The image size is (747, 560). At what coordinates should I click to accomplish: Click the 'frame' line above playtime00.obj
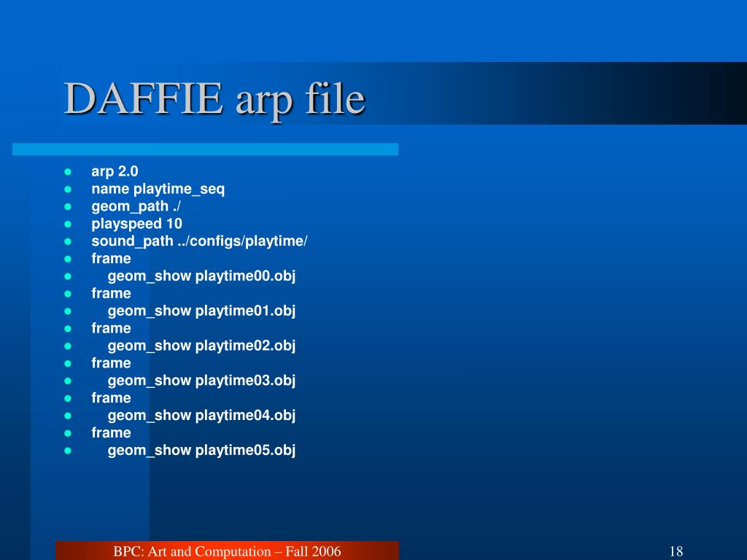tap(111, 259)
